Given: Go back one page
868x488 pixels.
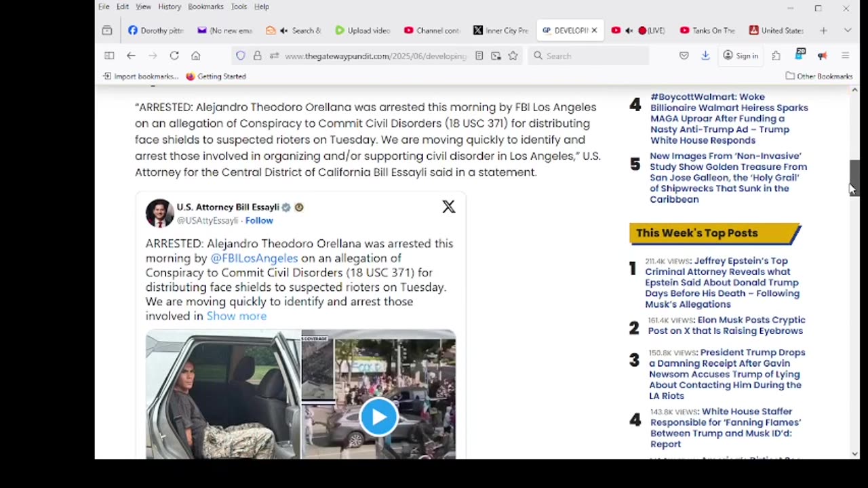Looking at the screenshot, I should coord(131,56).
